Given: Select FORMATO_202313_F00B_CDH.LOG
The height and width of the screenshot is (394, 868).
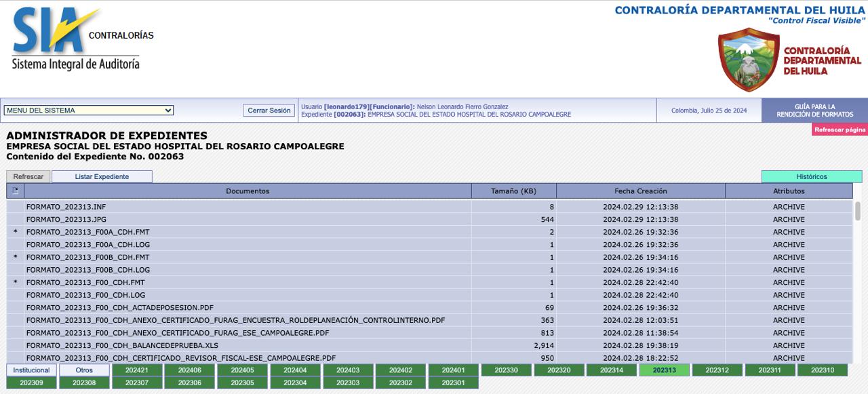Looking at the screenshot, I should [x=88, y=270].
